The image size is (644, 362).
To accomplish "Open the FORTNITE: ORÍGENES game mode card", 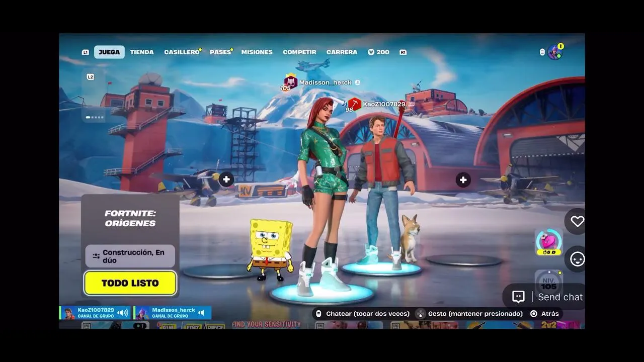I will 130,219.
